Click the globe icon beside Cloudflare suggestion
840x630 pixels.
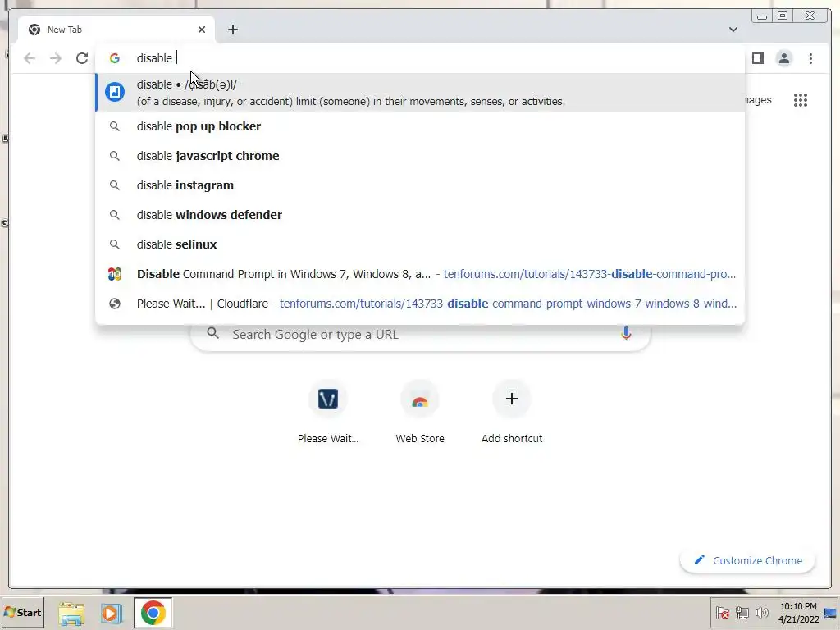(x=115, y=304)
